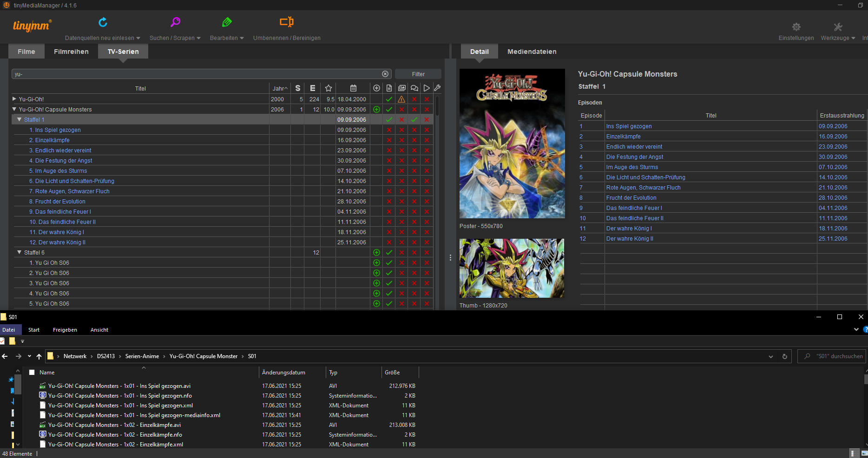Click the S01 durchsuchen search box
Screen dimensions: 868x458
click(832, 356)
